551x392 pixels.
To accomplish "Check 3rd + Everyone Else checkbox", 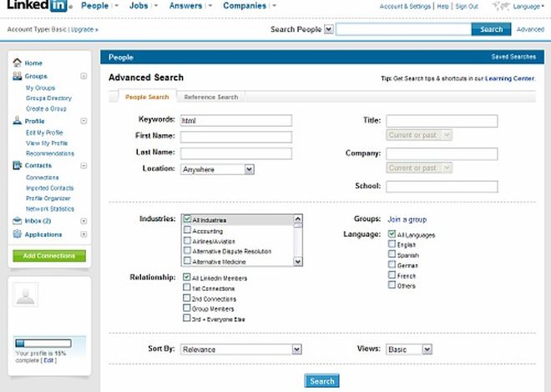I will pos(187,318).
